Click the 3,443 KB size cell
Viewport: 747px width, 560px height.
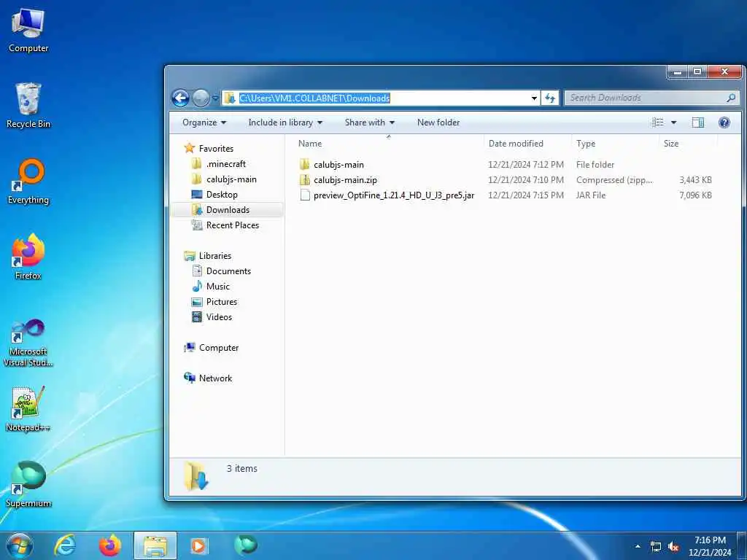(x=695, y=180)
